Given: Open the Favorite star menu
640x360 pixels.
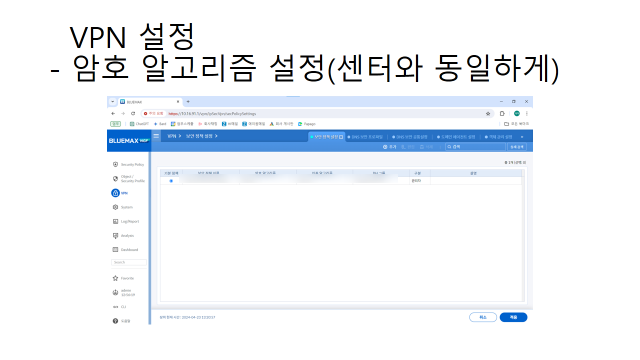Looking at the screenshot, I should (123, 278).
